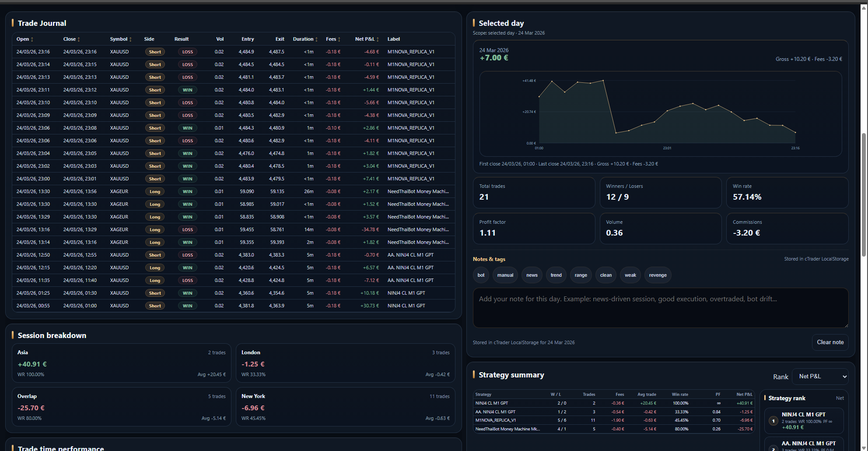868x451 pixels.
Task: Sort trades by the Duration sort icon
Action: 317,39
